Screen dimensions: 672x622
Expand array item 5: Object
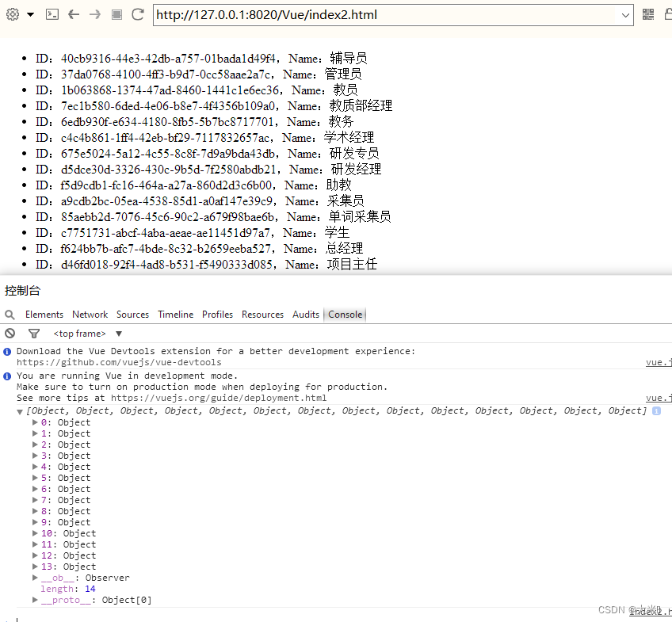point(35,478)
